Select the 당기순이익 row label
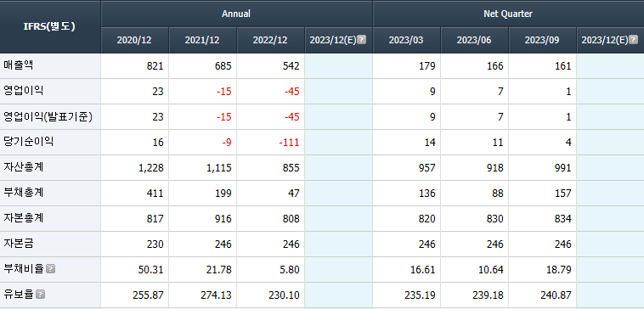644x309 pixels. point(28,142)
